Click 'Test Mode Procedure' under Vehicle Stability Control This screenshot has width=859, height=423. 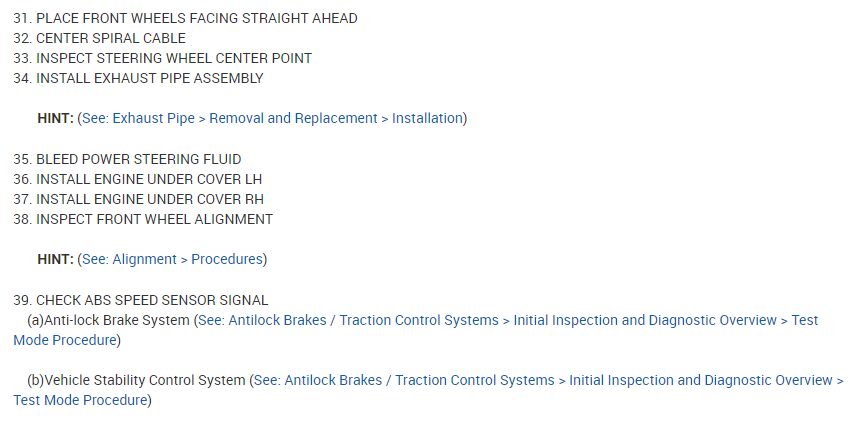pos(80,400)
